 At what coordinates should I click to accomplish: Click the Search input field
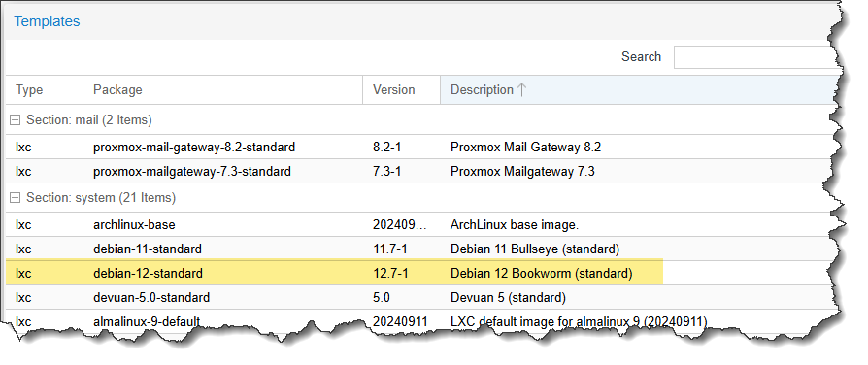point(755,57)
